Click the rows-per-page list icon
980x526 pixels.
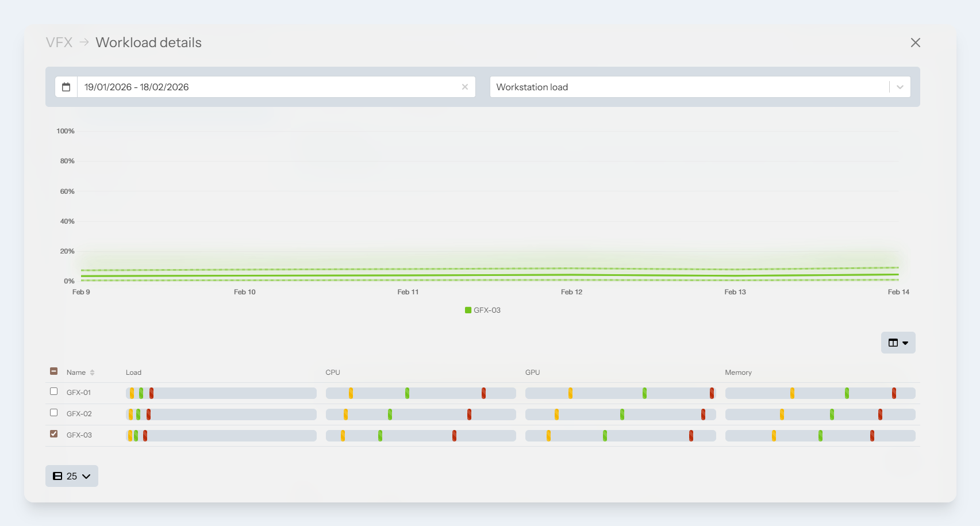pyautogui.click(x=57, y=476)
